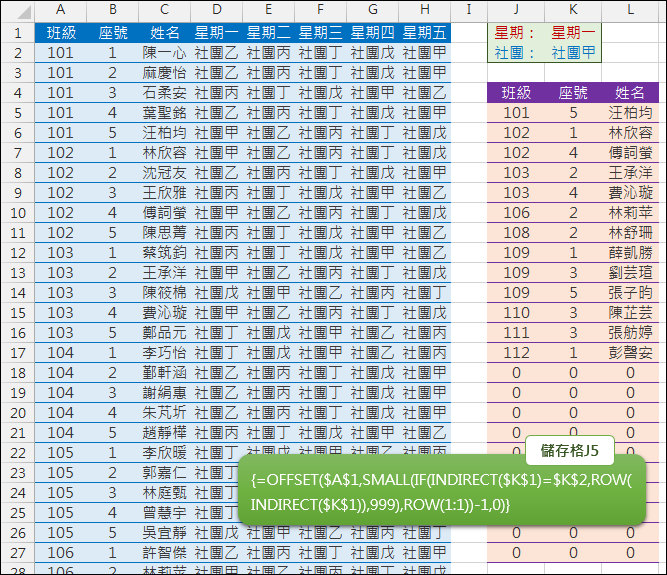The width and height of the screenshot is (667, 575).
Task: Click the purple 姓名 header in L4
Action: [630, 93]
